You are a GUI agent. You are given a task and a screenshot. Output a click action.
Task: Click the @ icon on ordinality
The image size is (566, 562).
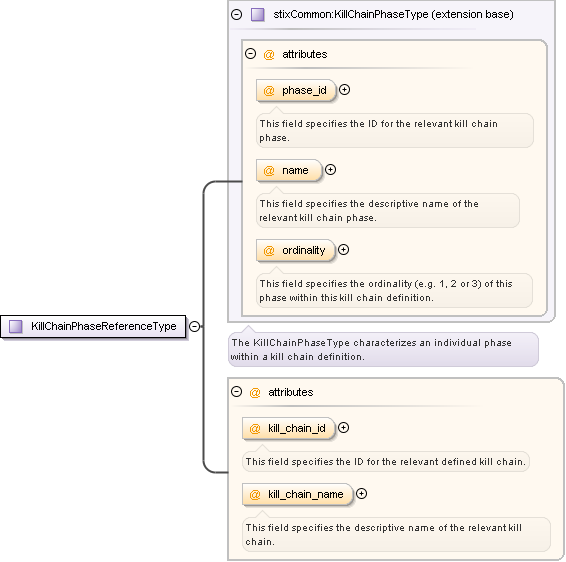269,251
